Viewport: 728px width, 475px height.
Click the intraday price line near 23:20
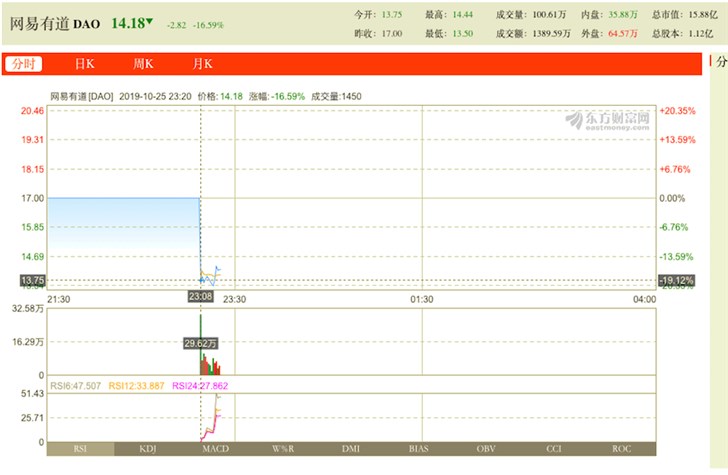point(218,269)
